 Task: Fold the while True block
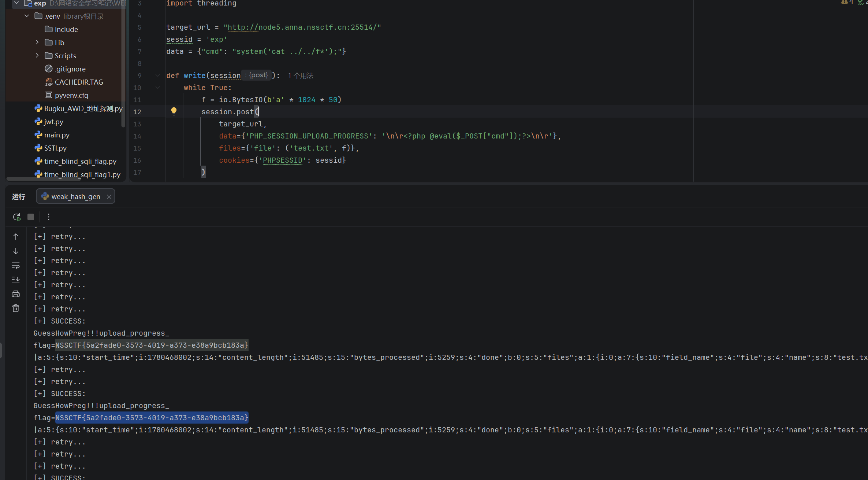pyautogui.click(x=158, y=88)
